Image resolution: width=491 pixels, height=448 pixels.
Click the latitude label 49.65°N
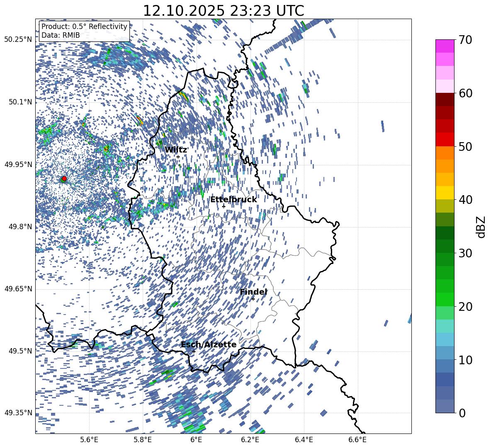click(x=18, y=289)
